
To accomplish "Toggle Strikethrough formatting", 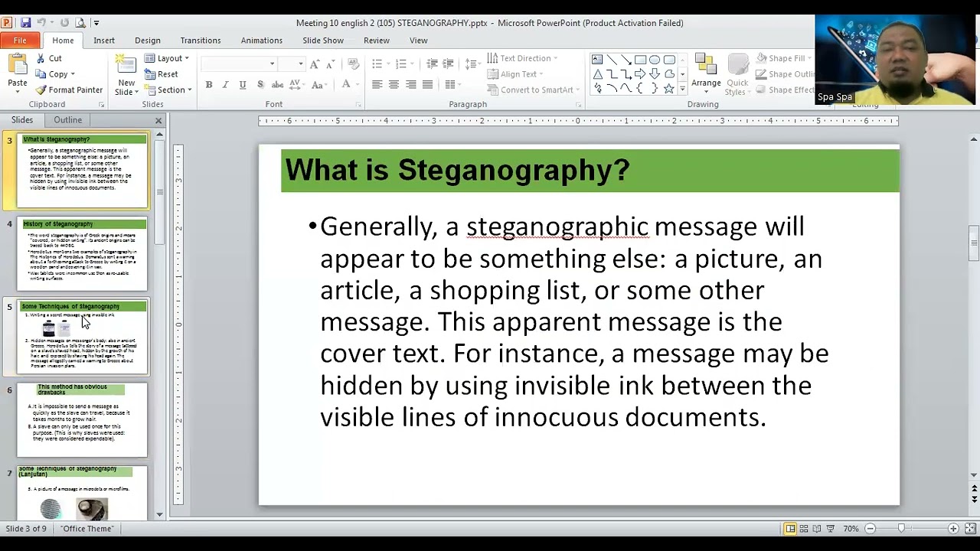I will (x=277, y=85).
